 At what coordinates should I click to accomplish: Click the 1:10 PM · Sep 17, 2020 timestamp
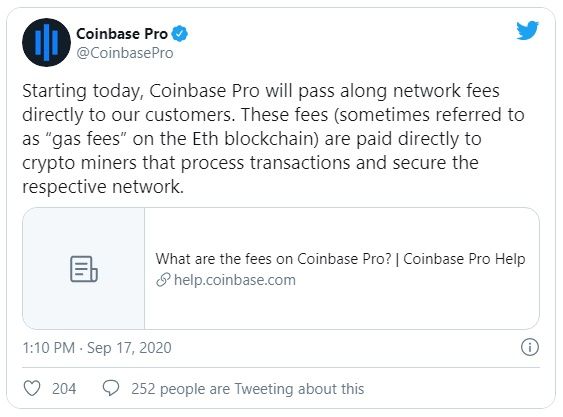97,348
